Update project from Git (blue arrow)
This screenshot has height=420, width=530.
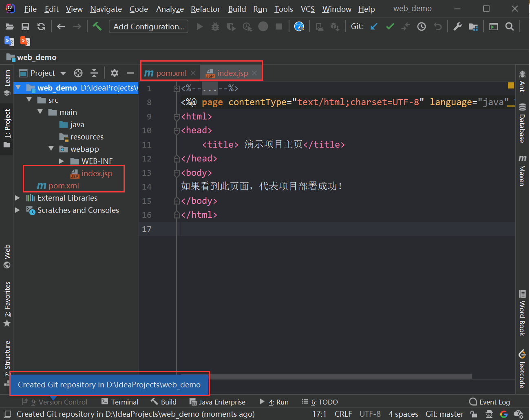374,26
